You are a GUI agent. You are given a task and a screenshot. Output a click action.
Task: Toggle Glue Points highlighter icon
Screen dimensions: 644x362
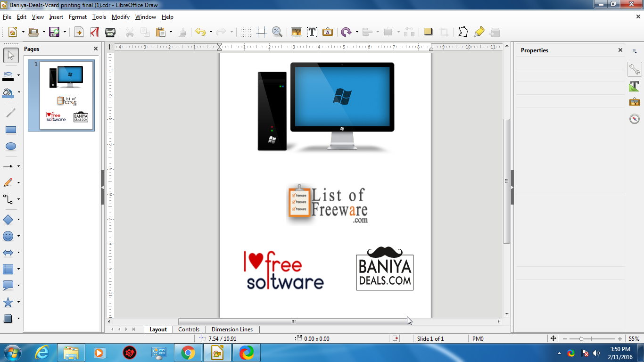pos(479,32)
